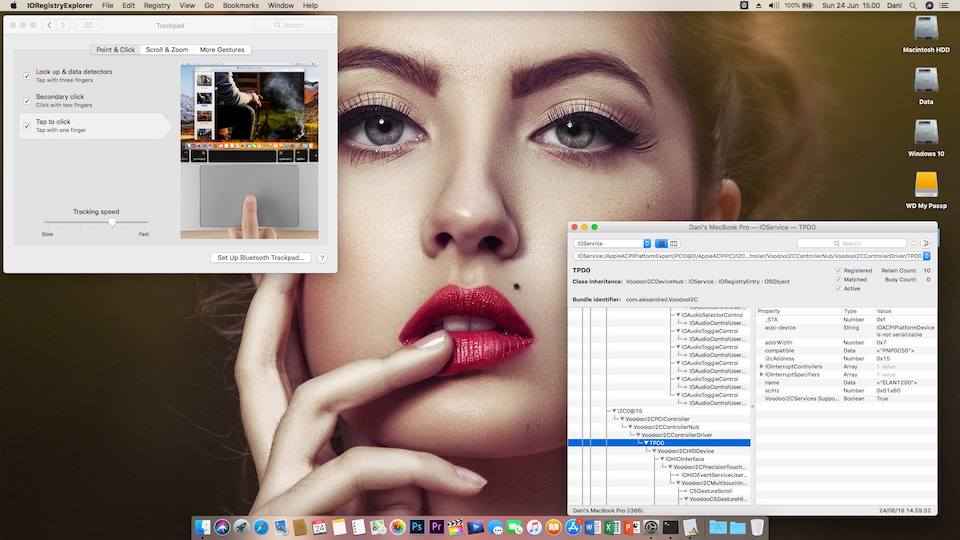Toggle Secondary click checkbox
The width and height of the screenshot is (960, 540).
click(27, 101)
